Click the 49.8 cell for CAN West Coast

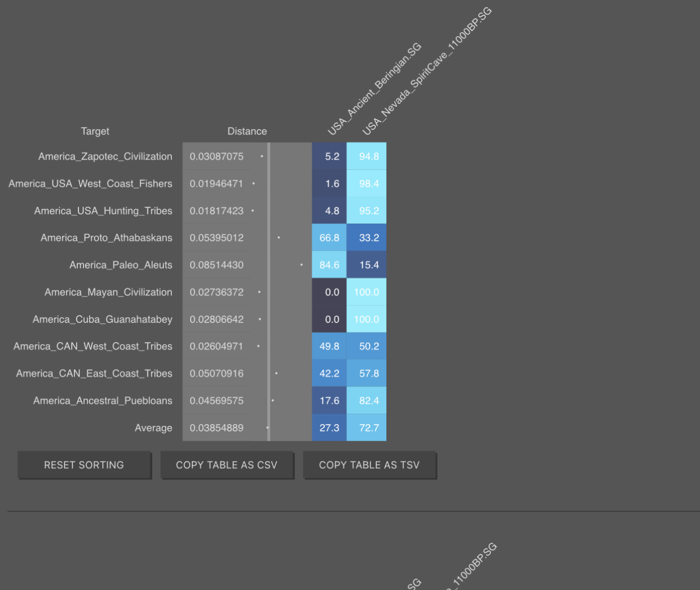point(329,346)
